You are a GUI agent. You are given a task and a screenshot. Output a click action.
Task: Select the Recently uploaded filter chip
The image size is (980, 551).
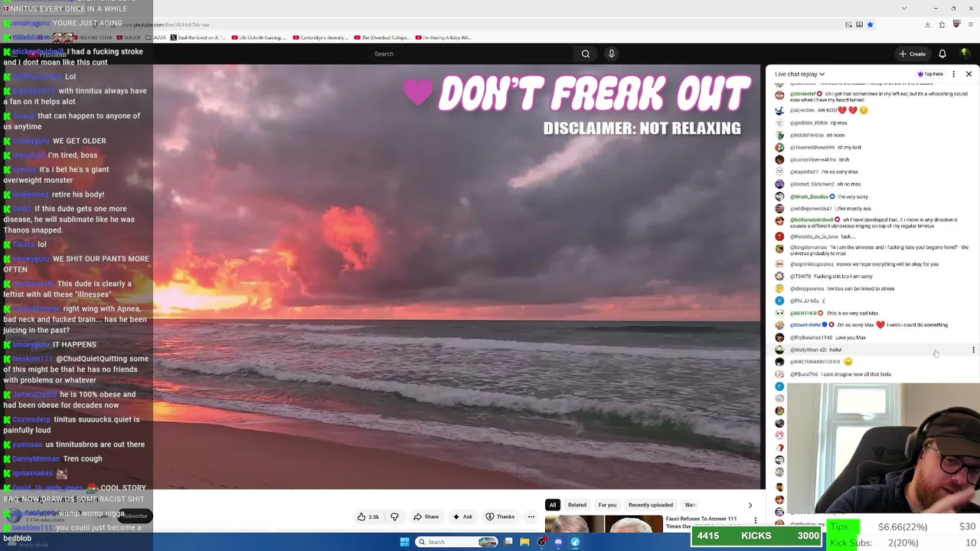[651, 505]
